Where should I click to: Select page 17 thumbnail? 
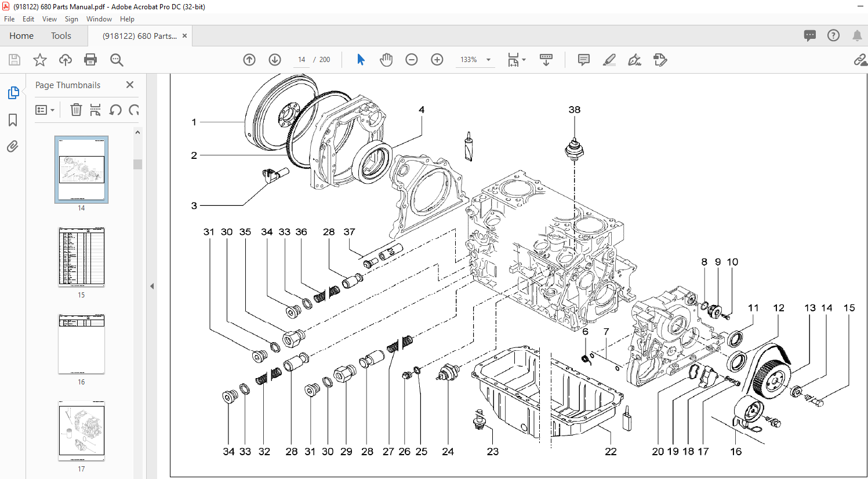point(81,431)
